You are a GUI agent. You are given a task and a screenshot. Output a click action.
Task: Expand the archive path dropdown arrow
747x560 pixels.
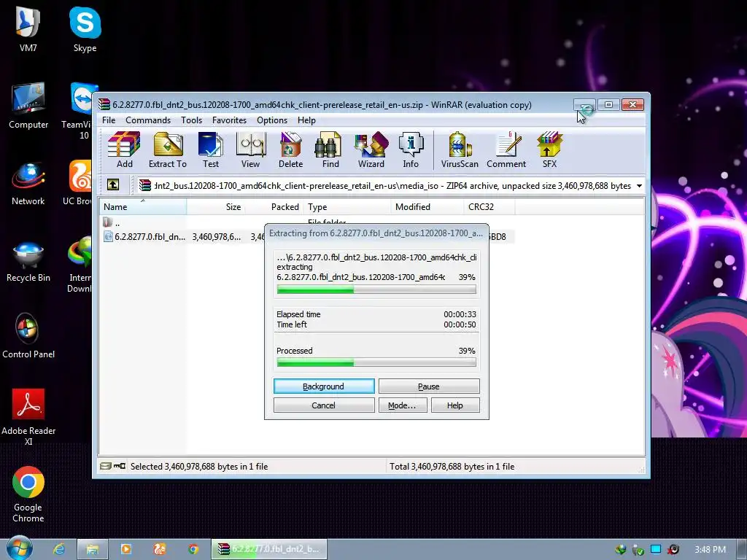[639, 186]
